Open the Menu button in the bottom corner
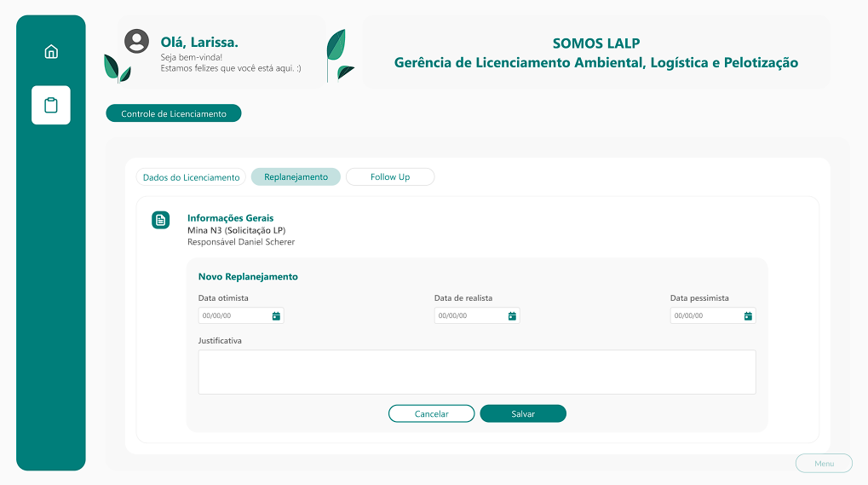The width and height of the screenshot is (868, 485). point(824,464)
